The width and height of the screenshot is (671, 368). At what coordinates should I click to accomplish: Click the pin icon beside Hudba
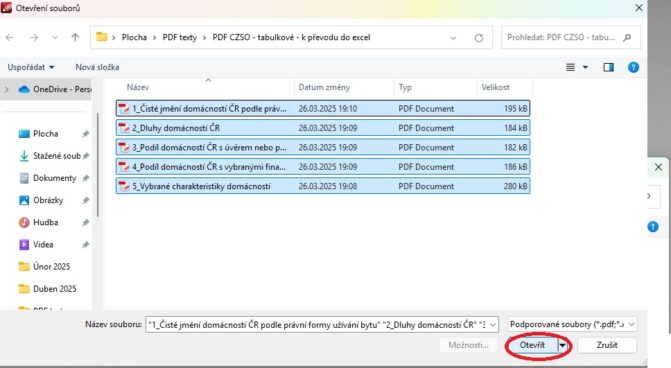(x=86, y=223)
